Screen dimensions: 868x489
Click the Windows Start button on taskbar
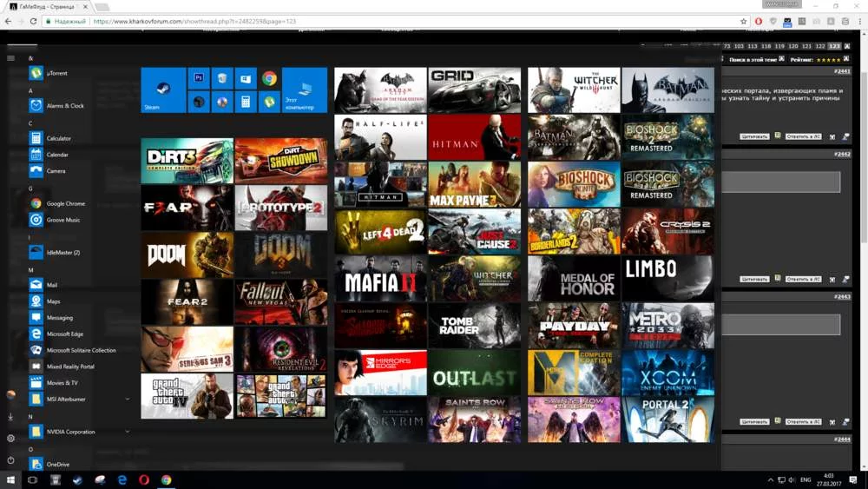click(10, 479)
